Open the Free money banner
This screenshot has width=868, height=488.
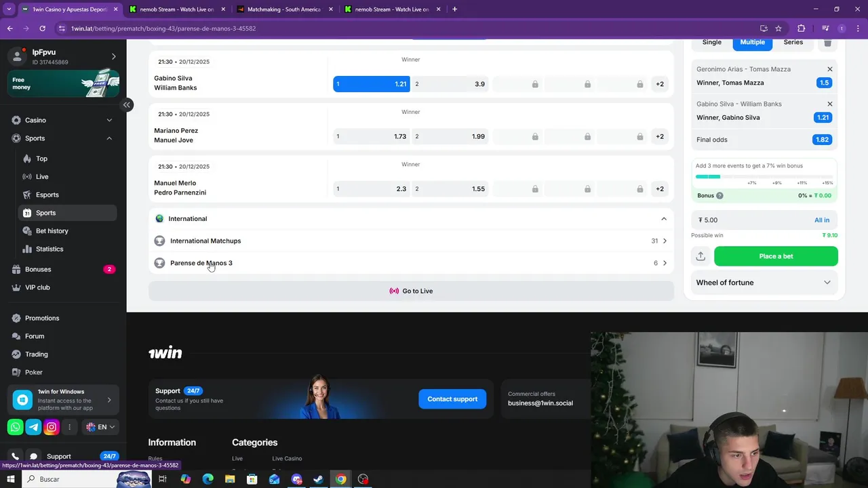coord(64,83)
